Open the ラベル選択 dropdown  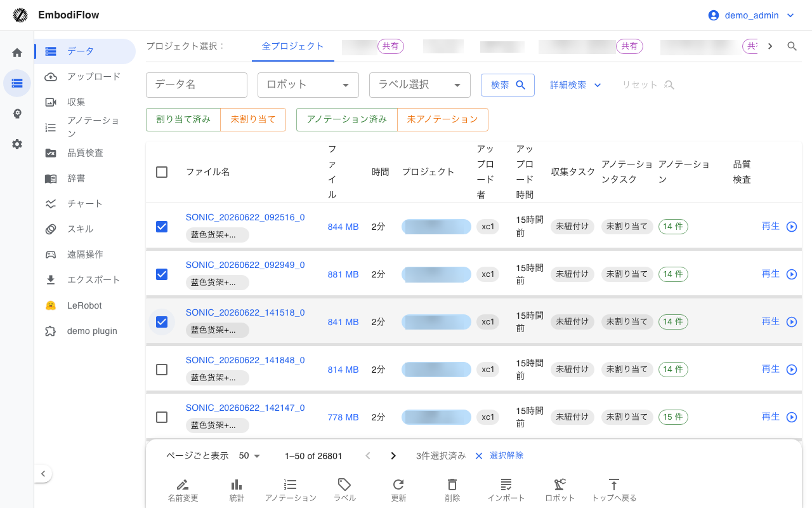click(x=420, y=84)
